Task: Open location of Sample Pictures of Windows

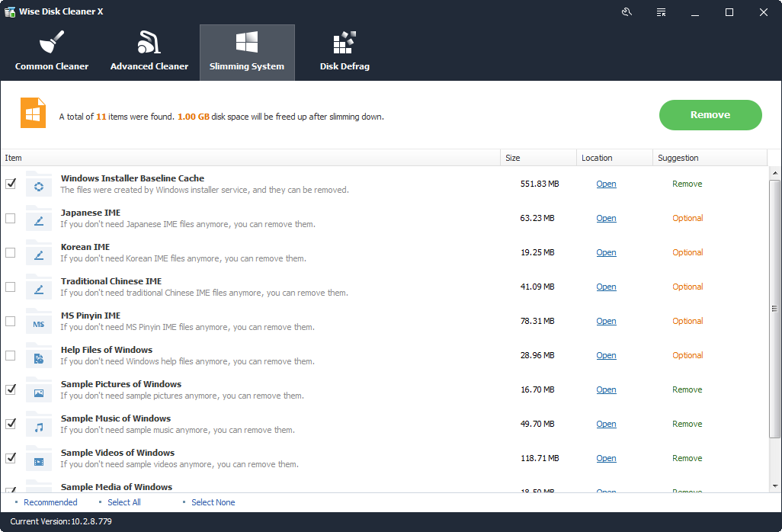Action: pos(606,390)
